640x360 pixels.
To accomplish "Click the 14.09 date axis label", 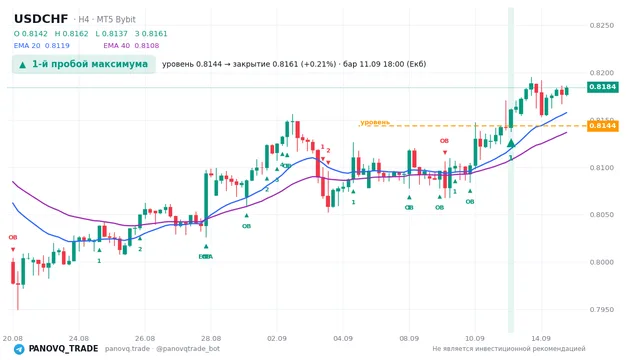I will (x=541, y=338).
